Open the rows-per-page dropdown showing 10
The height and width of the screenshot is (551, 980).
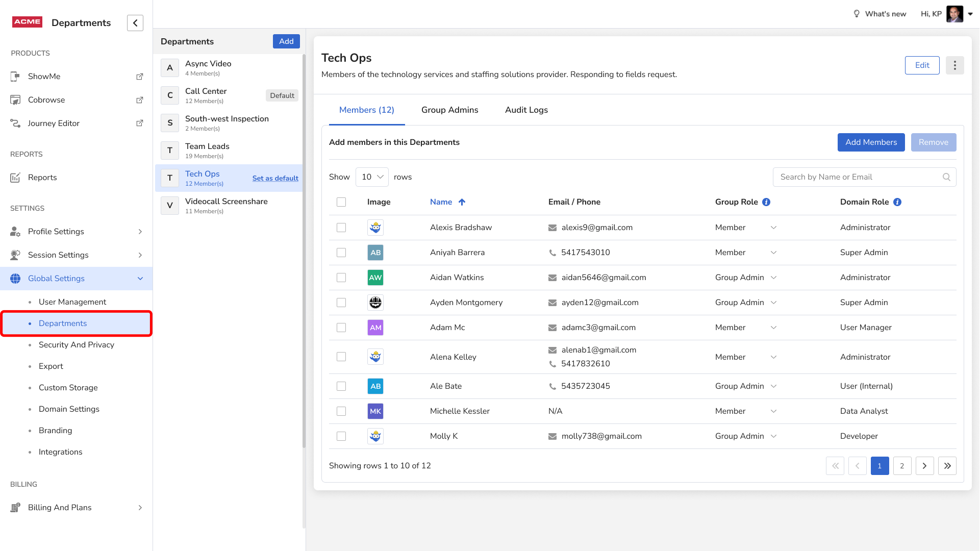pyautogui.click(x=372, y=177)
